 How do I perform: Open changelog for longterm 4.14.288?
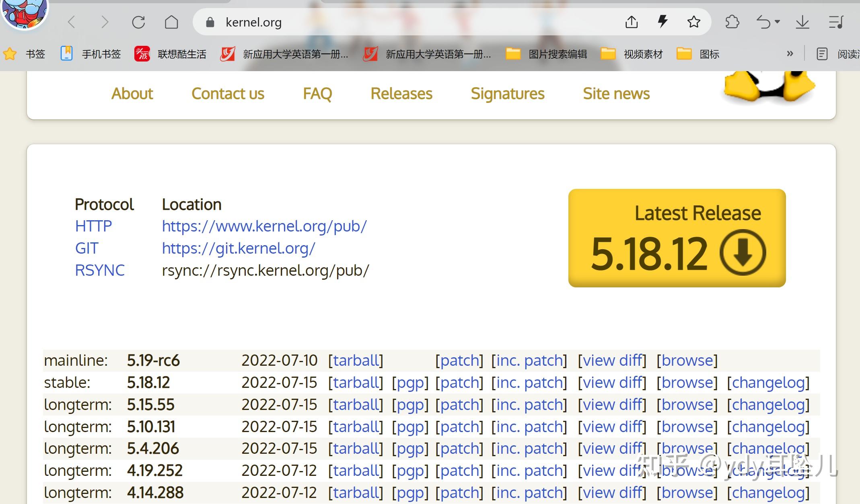coord(768,493)
